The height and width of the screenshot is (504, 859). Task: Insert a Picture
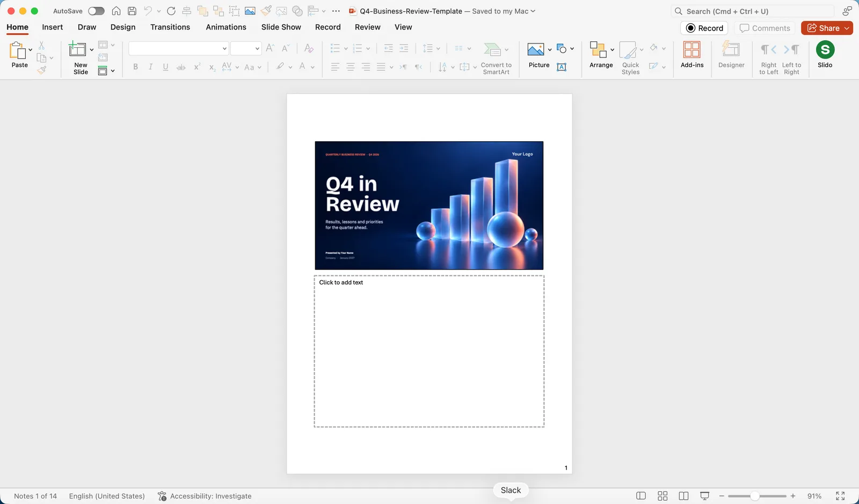pyautogui.click(x=538, y=55)
